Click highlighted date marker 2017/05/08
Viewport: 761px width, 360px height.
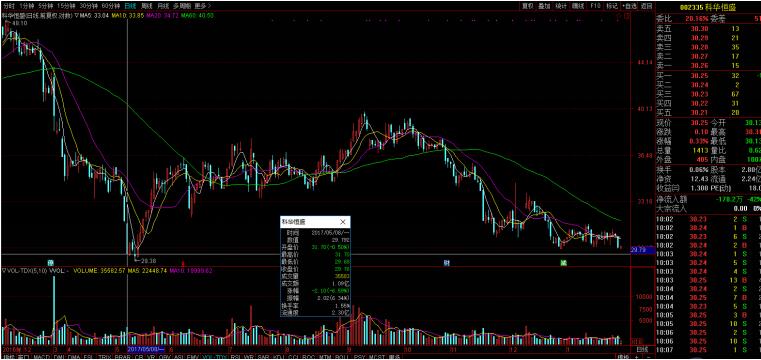coord(146,349)
